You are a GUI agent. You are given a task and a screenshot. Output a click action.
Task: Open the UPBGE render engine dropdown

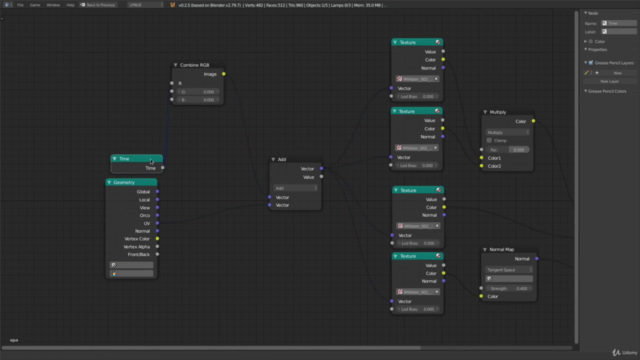tap(145, 5)
